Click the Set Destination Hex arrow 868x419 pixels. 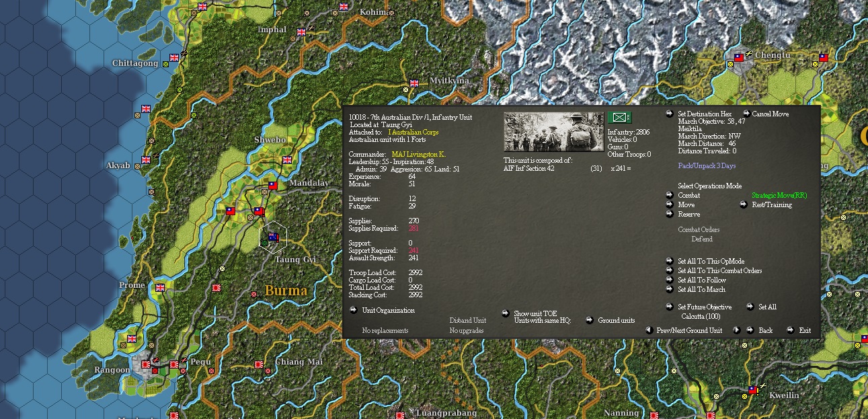coord(670,114)
